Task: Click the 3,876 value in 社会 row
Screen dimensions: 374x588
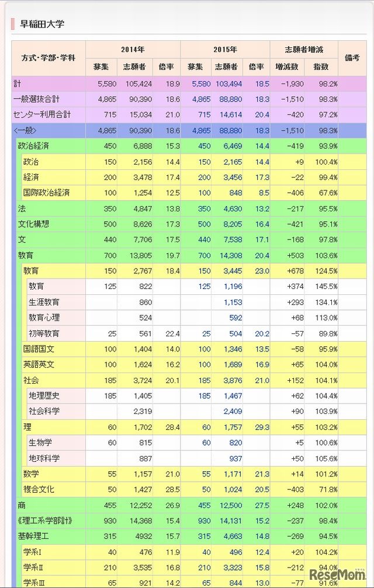Action: tap(233, 381)
